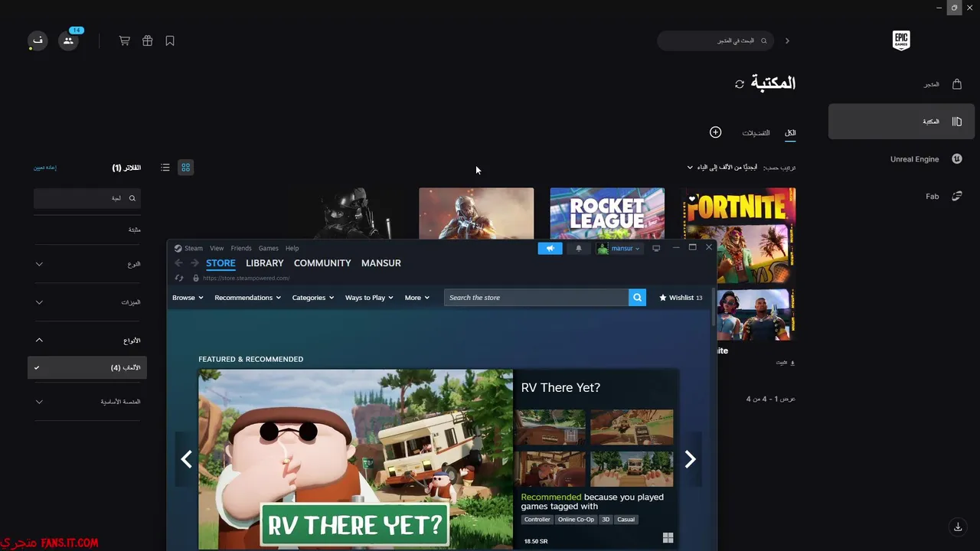The width and height of the screenshot is (980, 551).
Task: Open the View menu in Steam
Action: pyautogui.click(x=217, y=248)
